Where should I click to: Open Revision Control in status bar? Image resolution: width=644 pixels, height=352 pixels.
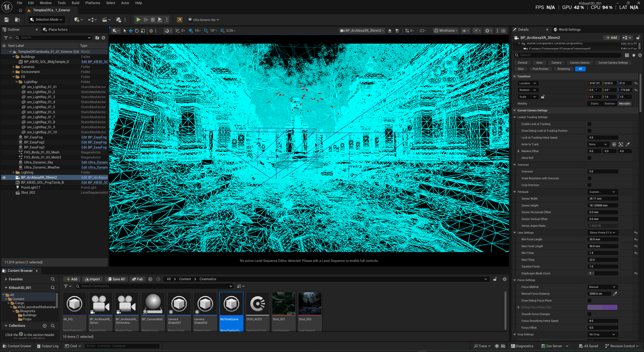622,346
